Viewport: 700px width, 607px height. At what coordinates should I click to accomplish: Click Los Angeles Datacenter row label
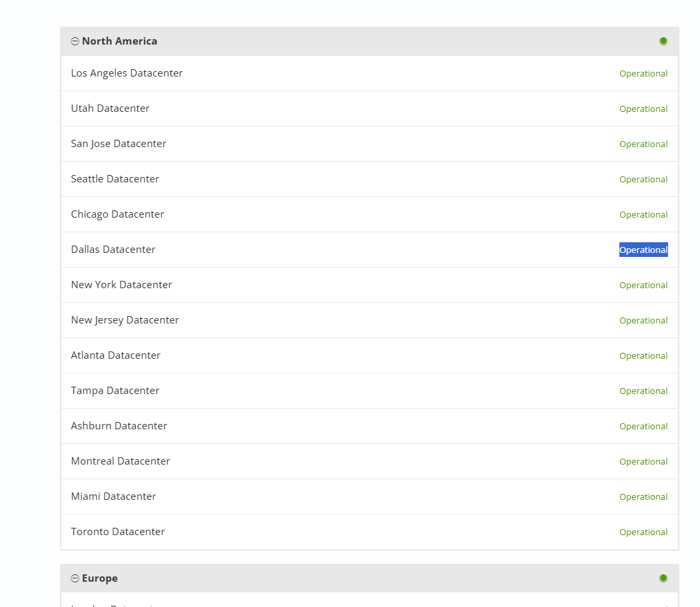[127, 73]
